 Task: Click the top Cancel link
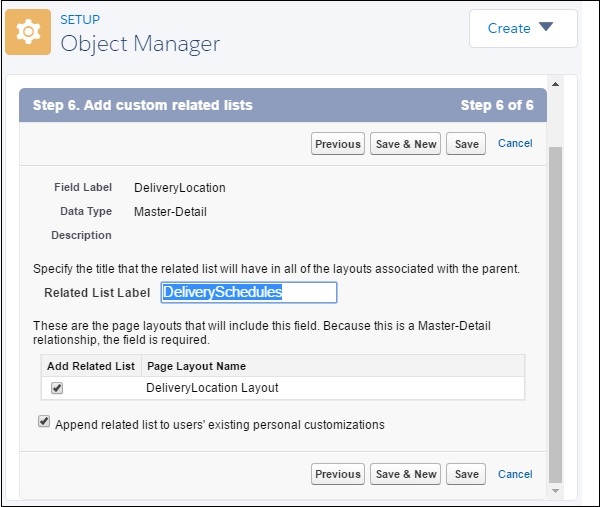(x=515, y=143)
